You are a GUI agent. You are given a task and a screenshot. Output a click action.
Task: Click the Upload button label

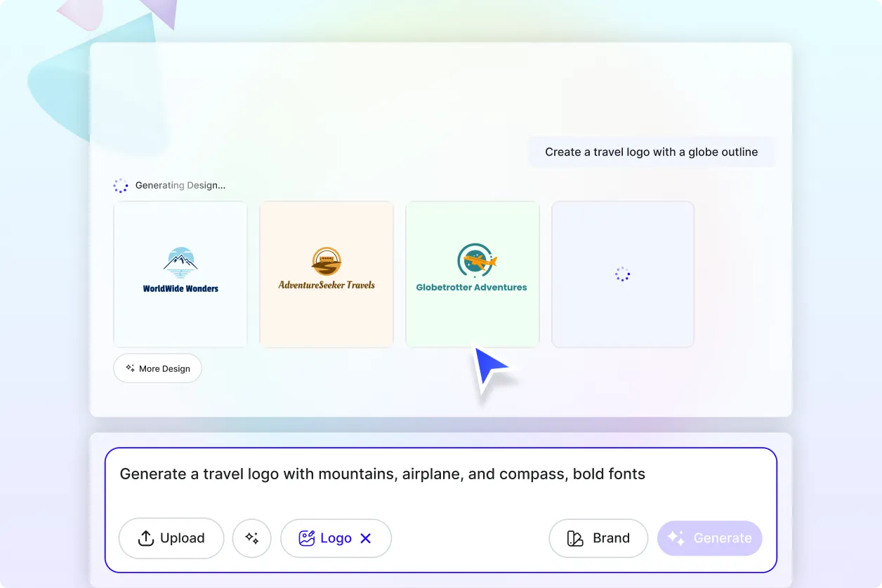point(182,538)
